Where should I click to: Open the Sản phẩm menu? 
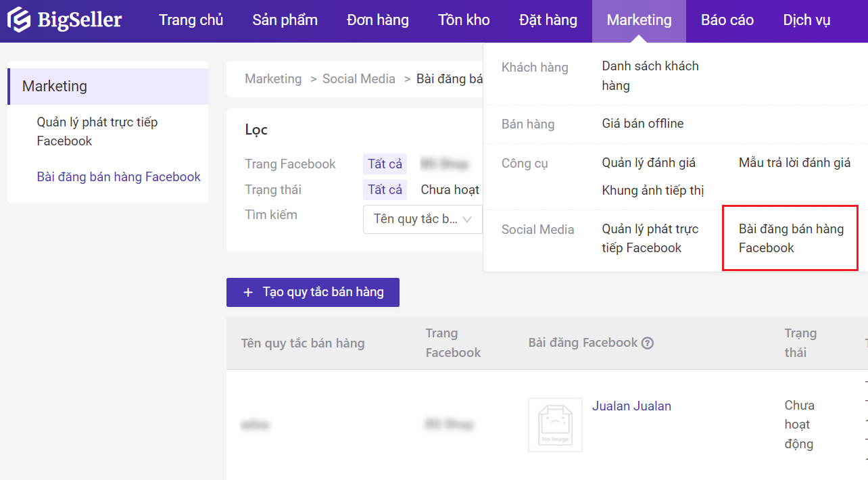[285, 20]
